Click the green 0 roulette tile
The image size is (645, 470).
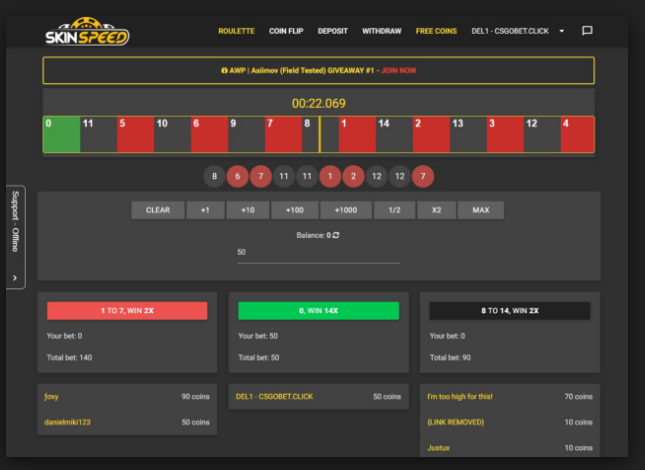point(62,134)
